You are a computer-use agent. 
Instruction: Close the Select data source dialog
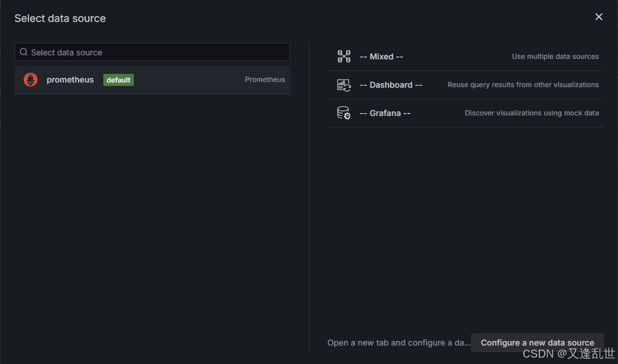click(x=599, y=17)
